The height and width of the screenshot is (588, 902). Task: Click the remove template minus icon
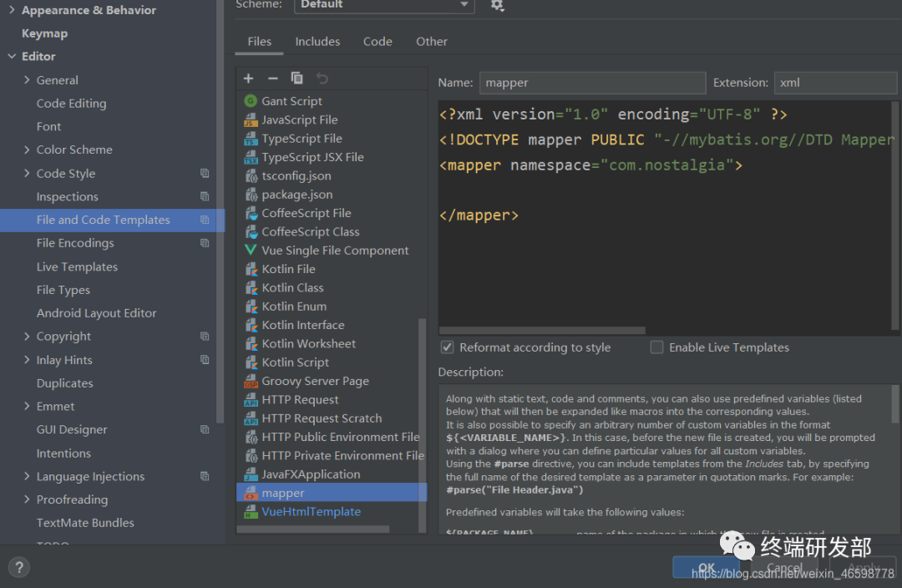coord(272,79)
